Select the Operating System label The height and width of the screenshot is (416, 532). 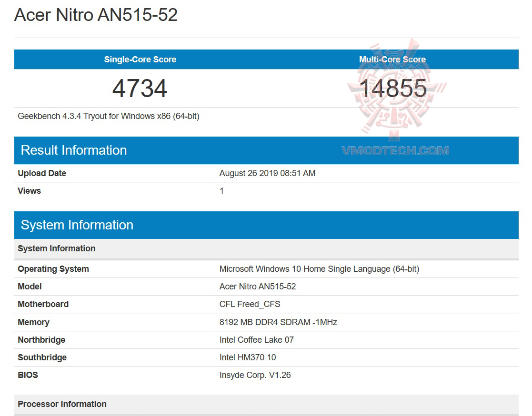tap(53, 269)
